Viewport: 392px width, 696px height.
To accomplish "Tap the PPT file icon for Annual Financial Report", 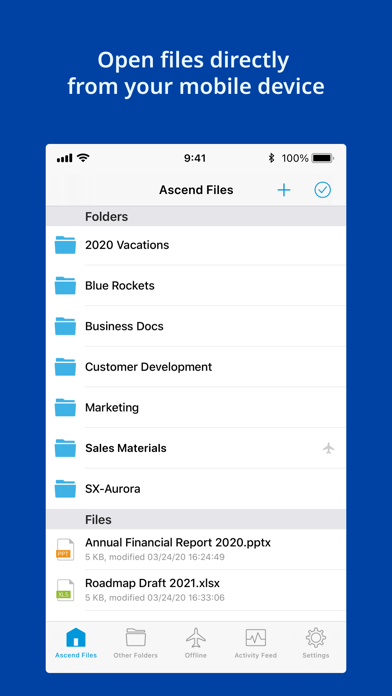I will [65, 549].
